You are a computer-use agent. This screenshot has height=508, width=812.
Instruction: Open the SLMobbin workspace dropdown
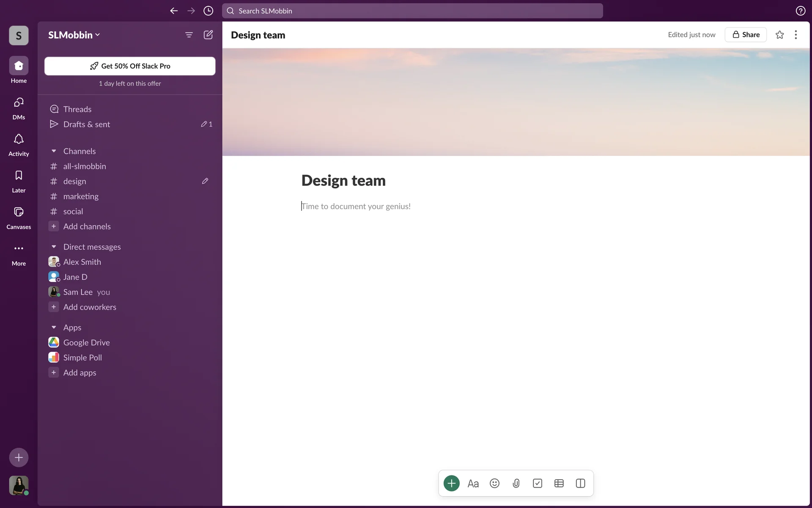(x=74, y=35)
